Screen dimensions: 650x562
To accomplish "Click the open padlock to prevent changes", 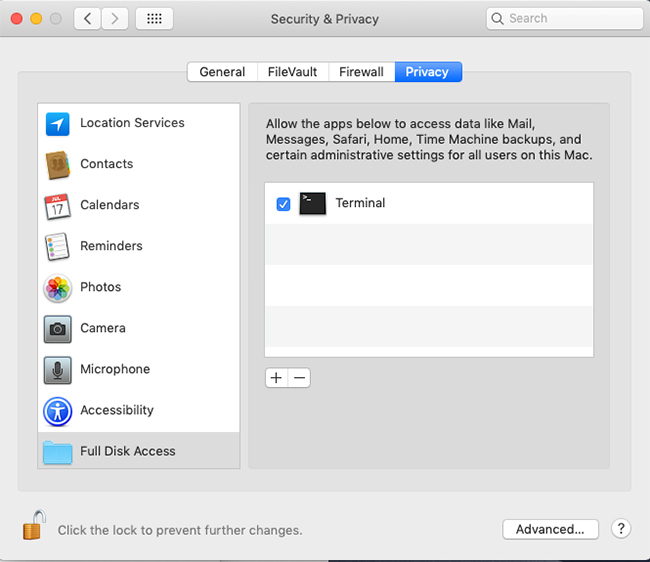I will [x=34, y=525].
